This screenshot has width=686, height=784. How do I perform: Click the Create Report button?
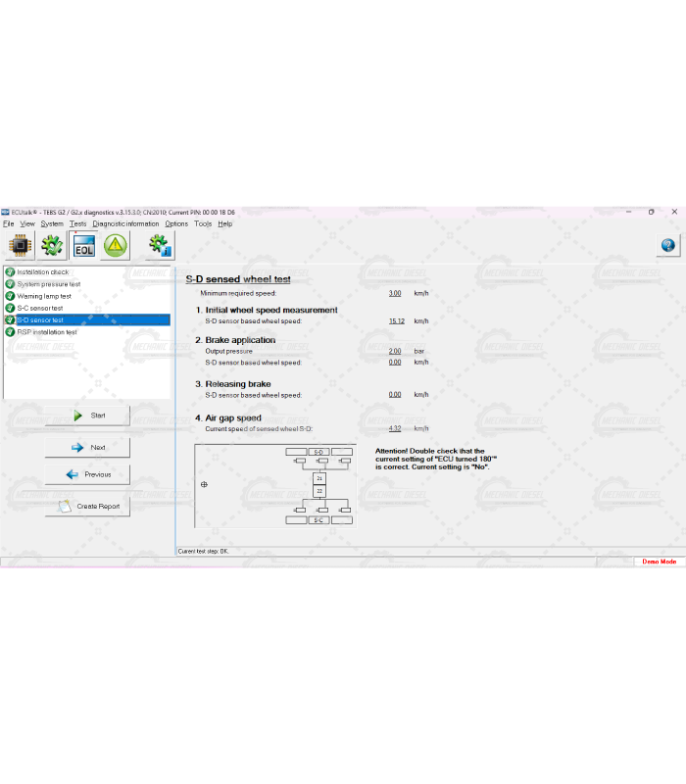click(87, 507)
